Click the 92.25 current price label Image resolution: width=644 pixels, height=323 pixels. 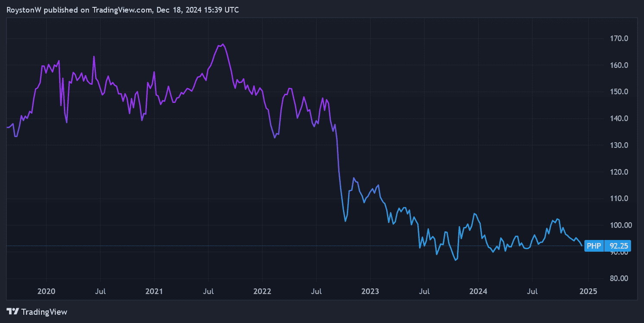tap(618, 246)
